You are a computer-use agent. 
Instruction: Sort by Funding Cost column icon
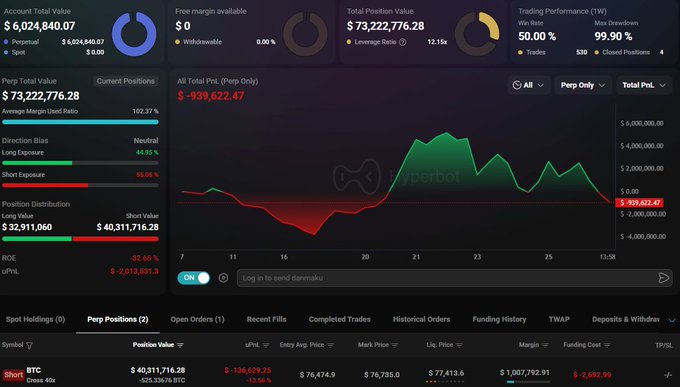[x=607, y=345]
